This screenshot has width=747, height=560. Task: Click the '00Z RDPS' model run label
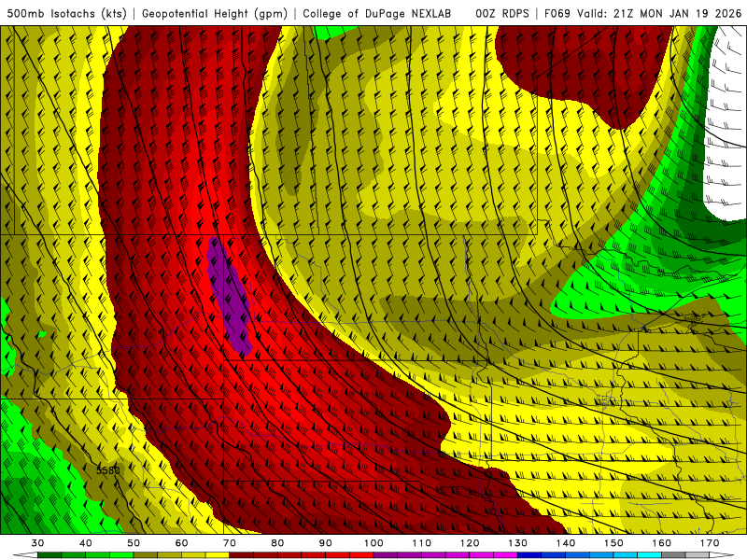tap(502, 13)
